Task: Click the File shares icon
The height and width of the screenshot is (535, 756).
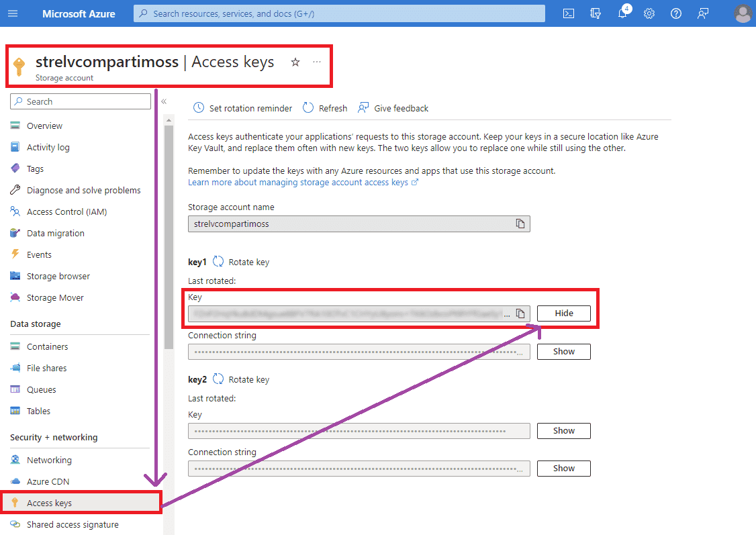Action: [x=15, y=368]
